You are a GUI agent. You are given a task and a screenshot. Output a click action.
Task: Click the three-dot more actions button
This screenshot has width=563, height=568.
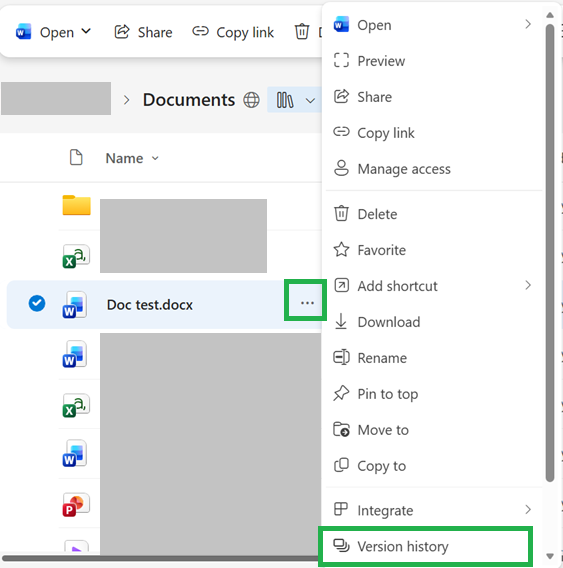(307, 303)
